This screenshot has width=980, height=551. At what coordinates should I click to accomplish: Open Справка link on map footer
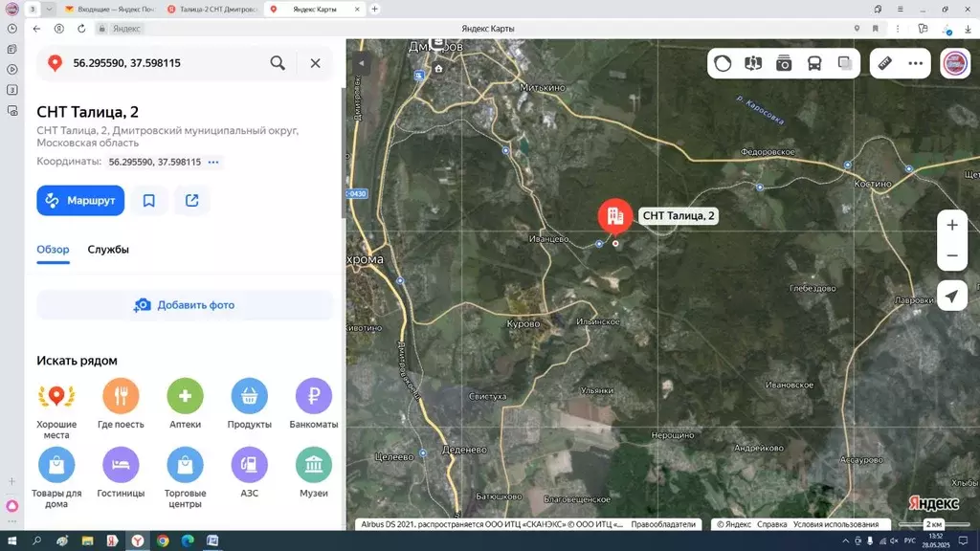tap(772, 525)
